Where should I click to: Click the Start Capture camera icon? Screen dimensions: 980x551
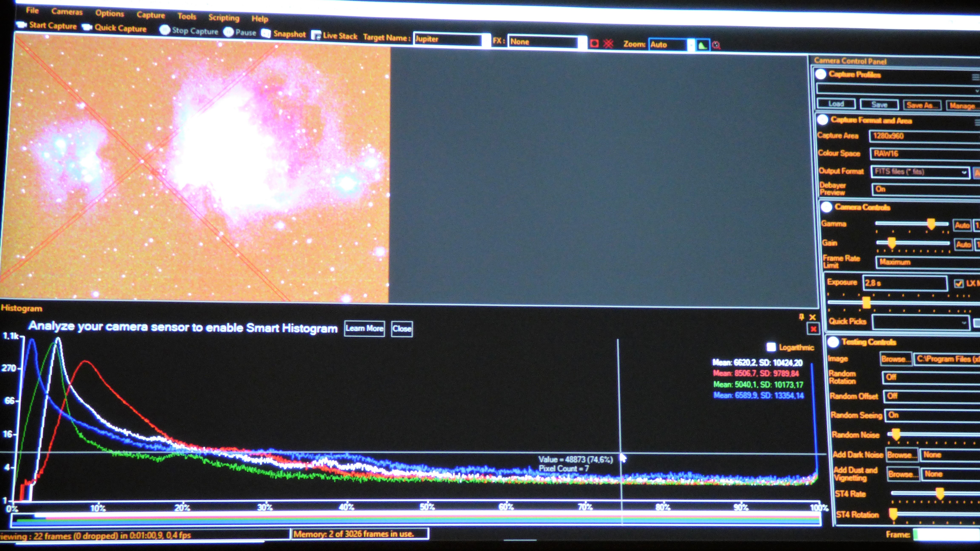(22, 25)
